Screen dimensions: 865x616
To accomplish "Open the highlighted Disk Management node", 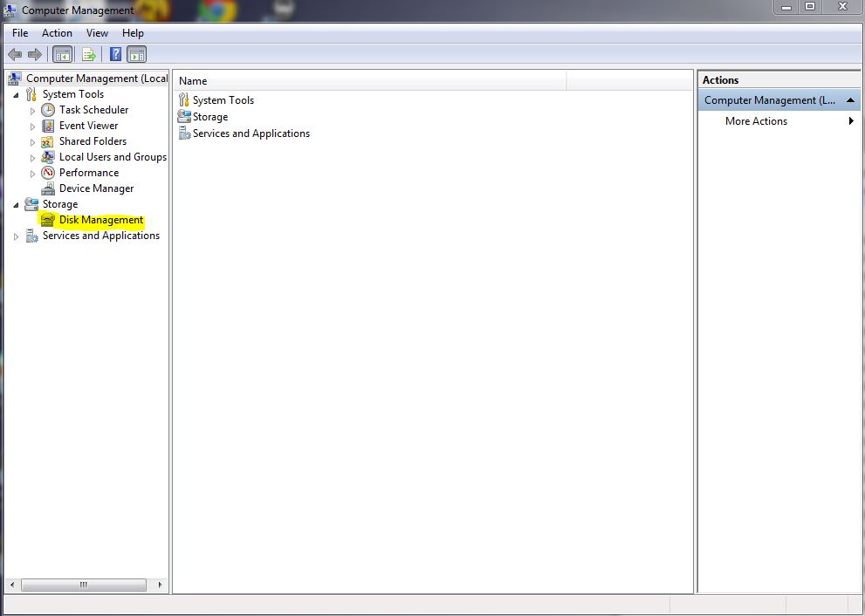I will (100, 220).
